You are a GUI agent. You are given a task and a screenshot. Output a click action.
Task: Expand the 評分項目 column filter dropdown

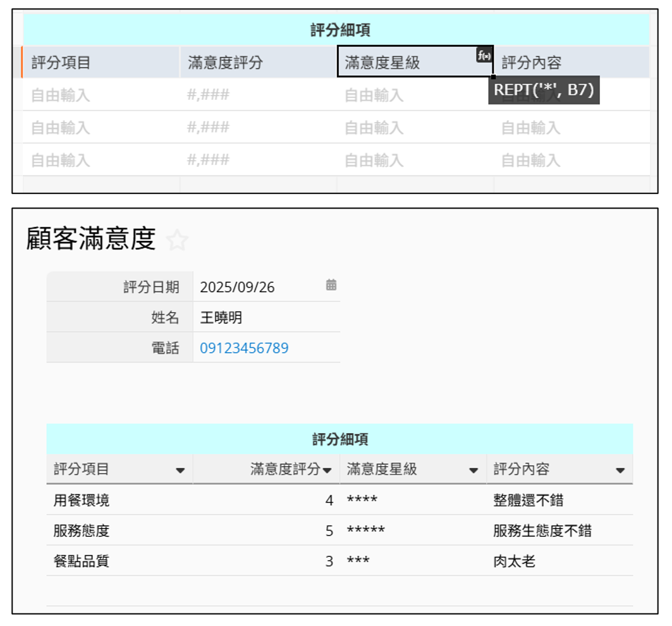click(x=180, y=470)
